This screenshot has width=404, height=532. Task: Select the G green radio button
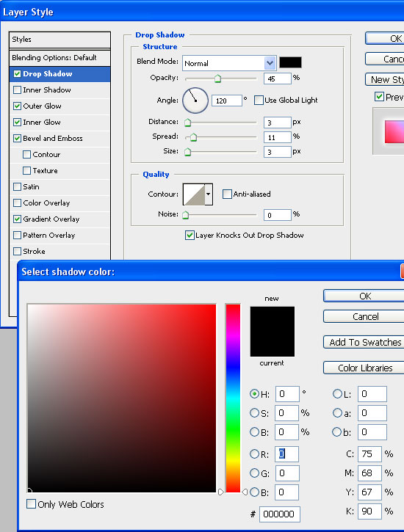254,473
